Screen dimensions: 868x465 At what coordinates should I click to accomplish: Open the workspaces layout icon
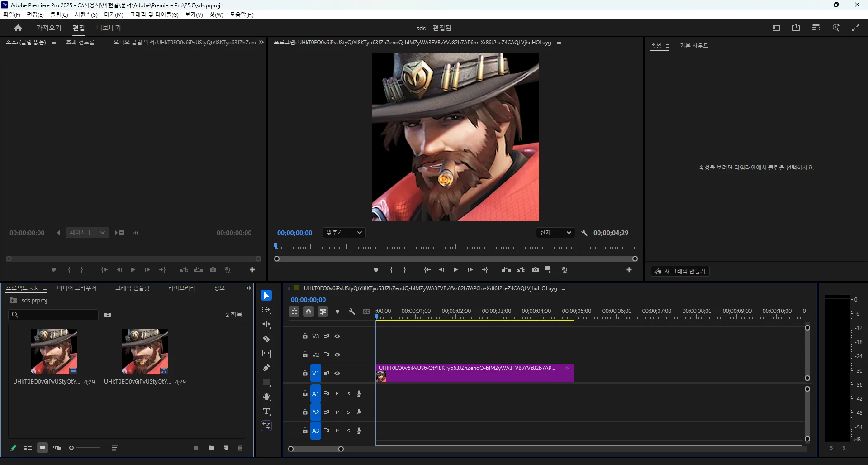pos(776,28)
